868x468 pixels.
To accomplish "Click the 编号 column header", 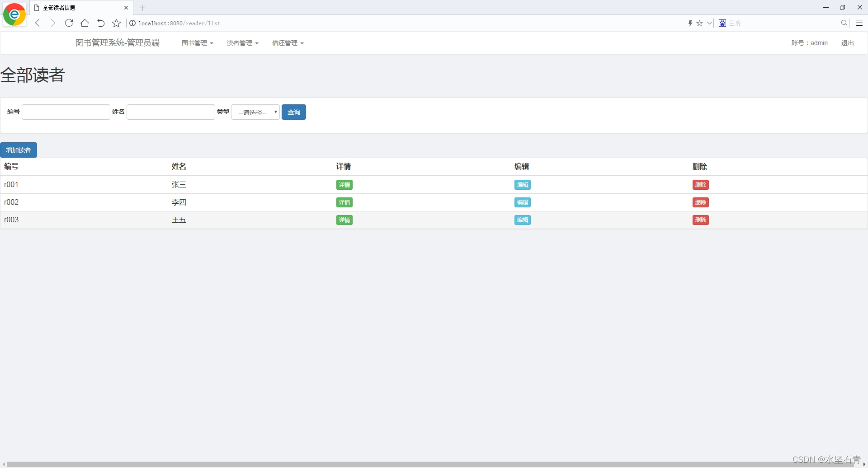I will 11,166.
